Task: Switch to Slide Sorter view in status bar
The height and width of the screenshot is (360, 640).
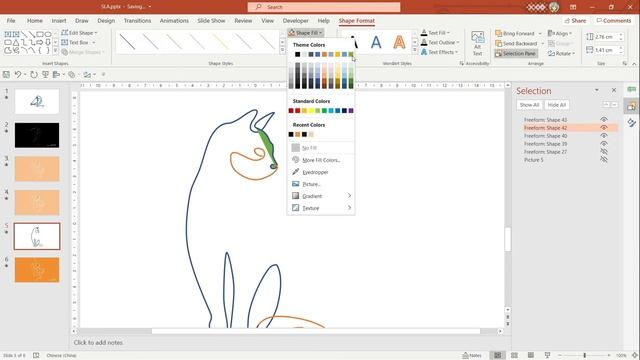Action: (x=514, y=355)
